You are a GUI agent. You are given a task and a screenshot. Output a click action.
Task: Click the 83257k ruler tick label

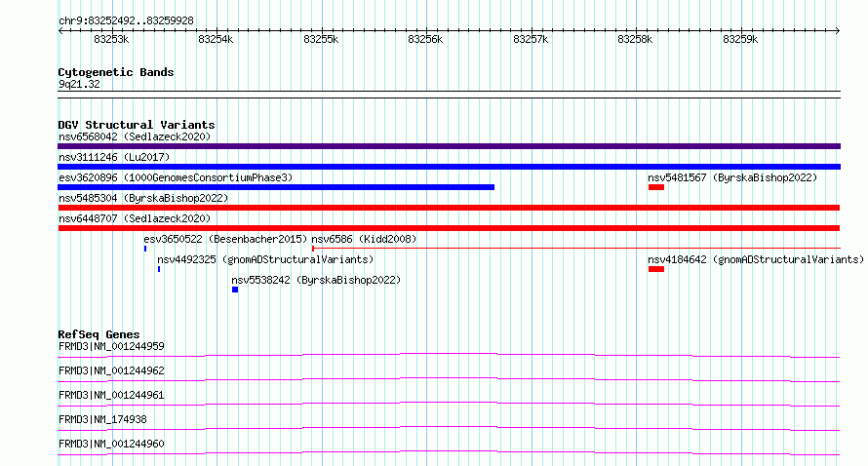(531, 40)
